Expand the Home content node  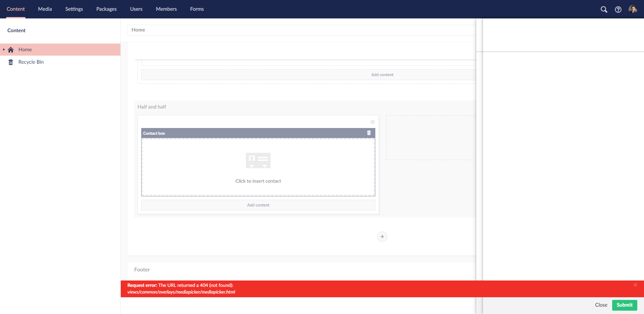(4, 50)
